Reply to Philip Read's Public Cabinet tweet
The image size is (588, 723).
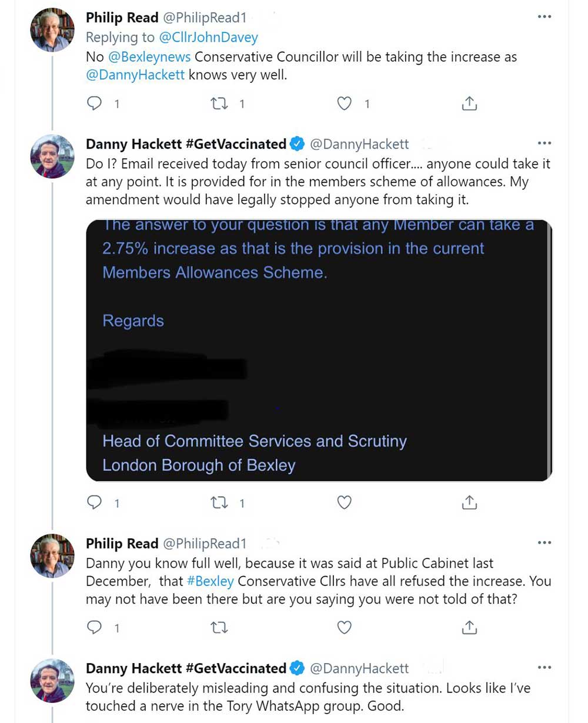tap(95, 628)
